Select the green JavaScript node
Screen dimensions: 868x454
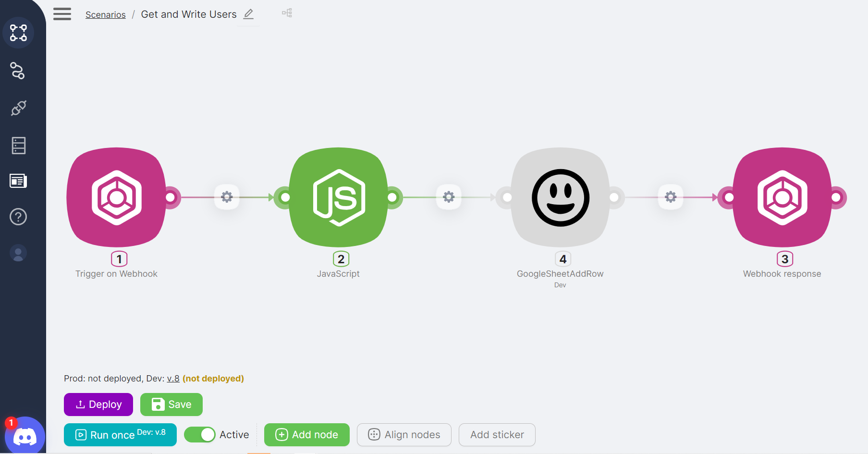click(338, 197)
